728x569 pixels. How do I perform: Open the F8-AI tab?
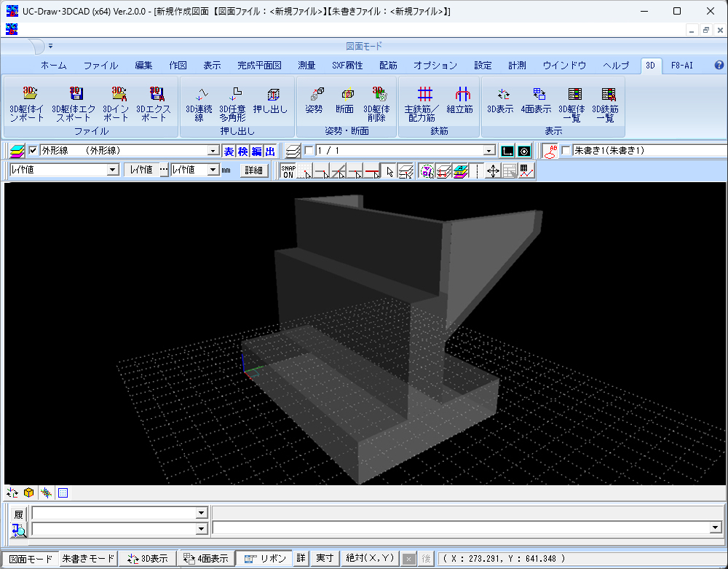click(681, 65)
